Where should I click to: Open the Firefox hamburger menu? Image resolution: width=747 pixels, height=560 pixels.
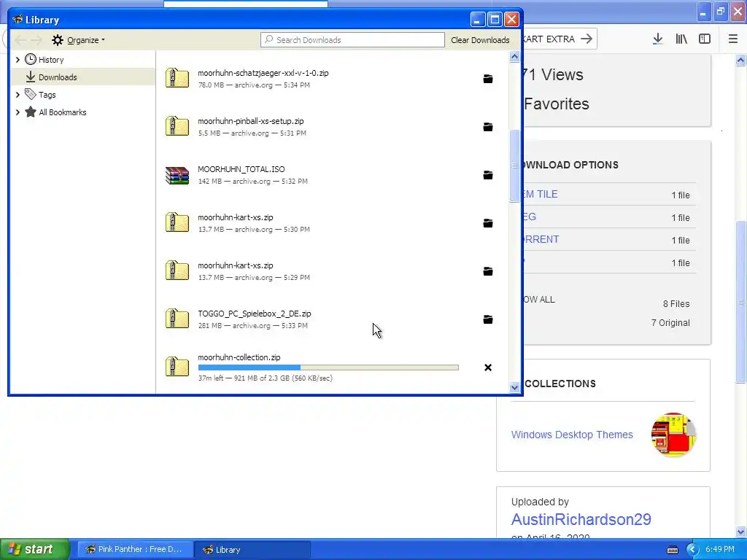733,39
